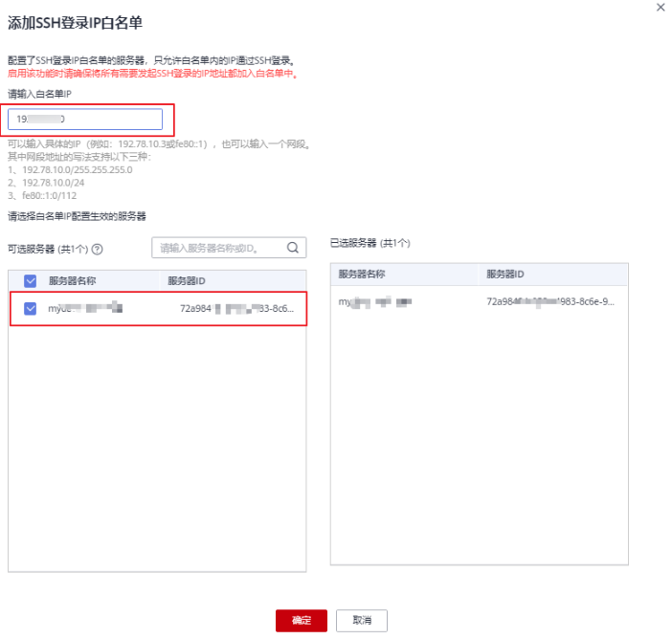Screen dimensions: 672x639
Task: Click 服务器名称 header in selected servers table
Action: (362, 275)
